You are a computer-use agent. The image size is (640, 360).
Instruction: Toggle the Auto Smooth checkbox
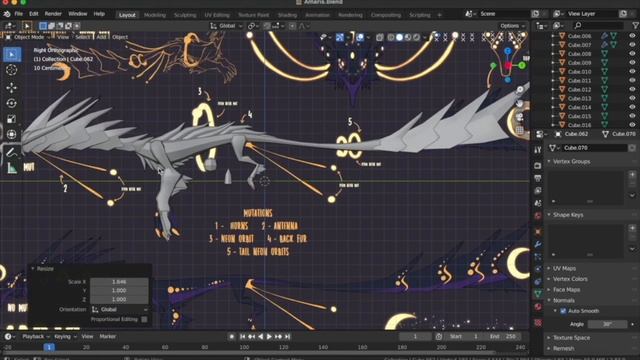pyautogui.click(x=563, y=311)
